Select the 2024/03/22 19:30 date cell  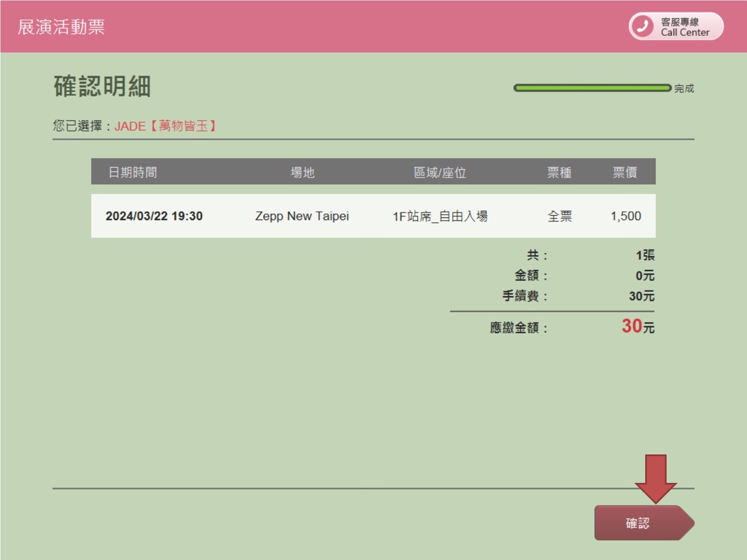(x=154, y=216)
